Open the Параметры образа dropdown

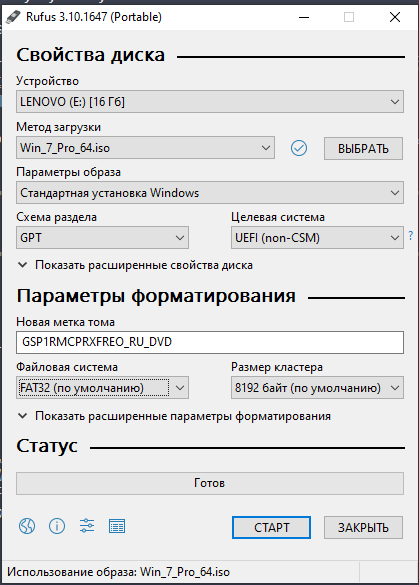210,193
